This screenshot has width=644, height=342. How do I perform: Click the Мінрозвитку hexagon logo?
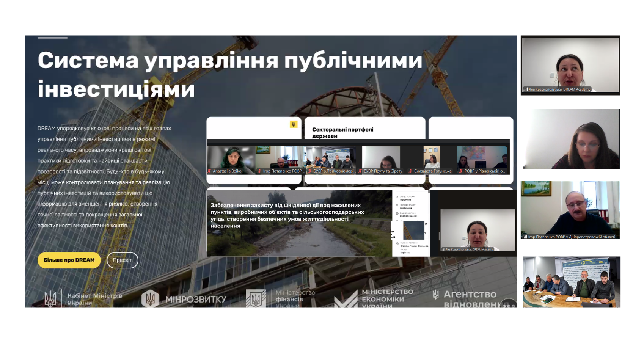click(150, 298)
